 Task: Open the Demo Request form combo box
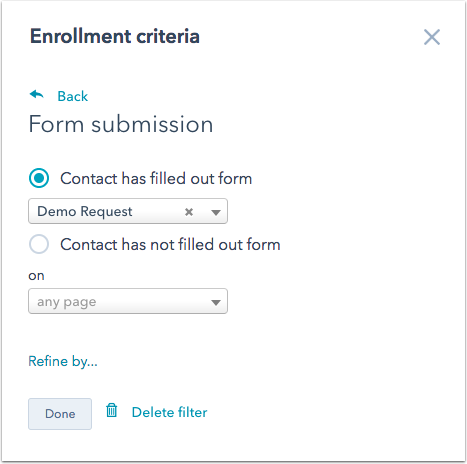(128, 211)
